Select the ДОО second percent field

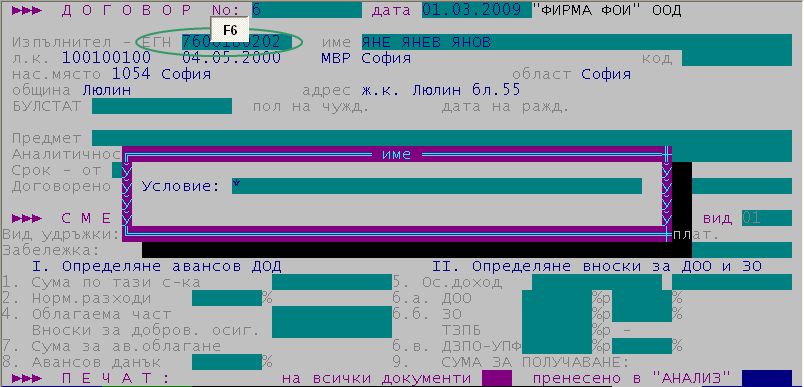click(641, 298)
